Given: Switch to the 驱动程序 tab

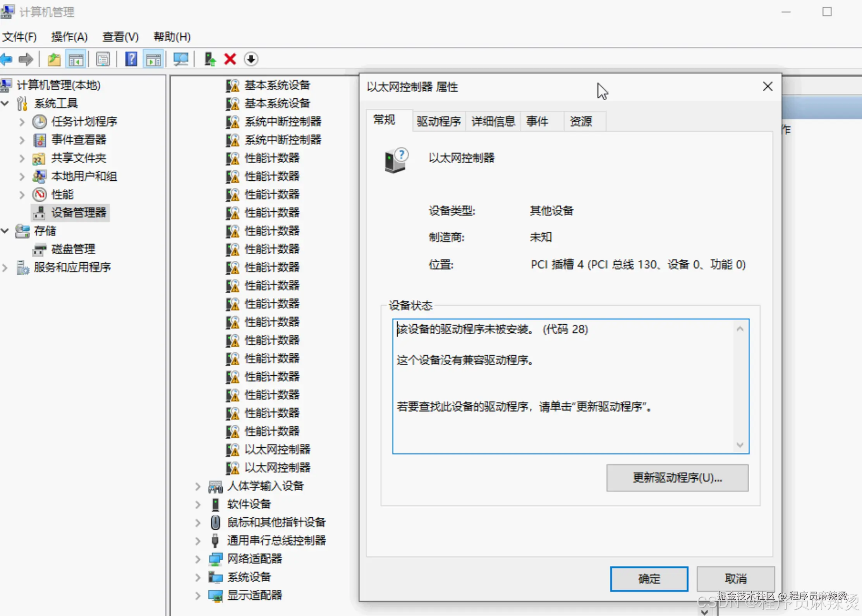Looking at the screenshot, I should (x=438, y=121).
